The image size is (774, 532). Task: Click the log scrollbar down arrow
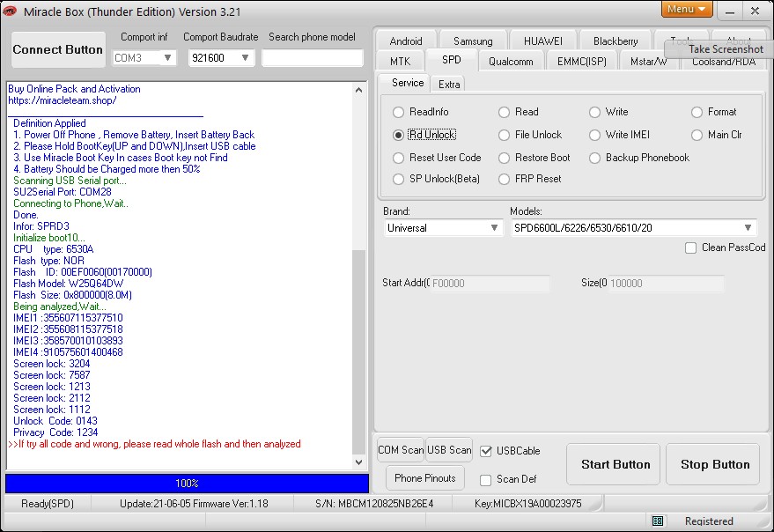tap(359, 462)
